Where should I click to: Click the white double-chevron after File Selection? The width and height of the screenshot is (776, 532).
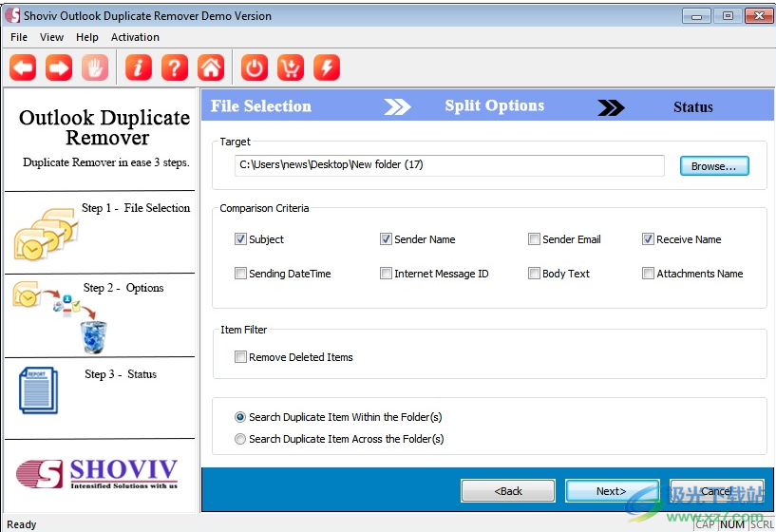[397, 106]
